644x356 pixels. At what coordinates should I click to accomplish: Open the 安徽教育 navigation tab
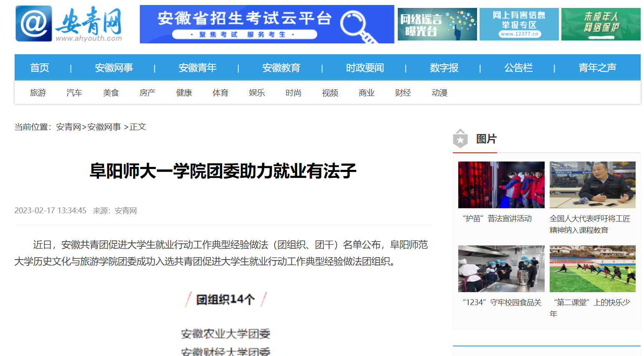click(281, 68)
